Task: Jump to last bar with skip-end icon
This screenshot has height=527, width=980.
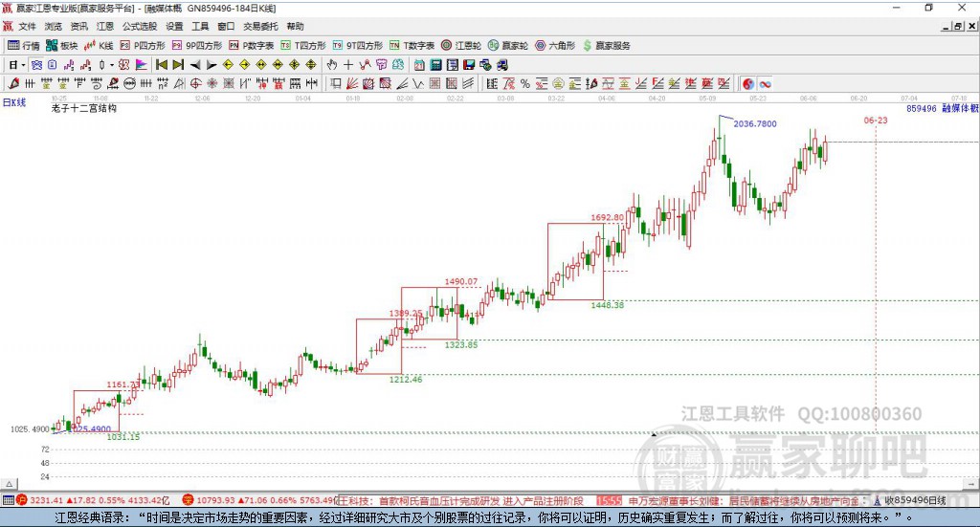Action: 178,65
